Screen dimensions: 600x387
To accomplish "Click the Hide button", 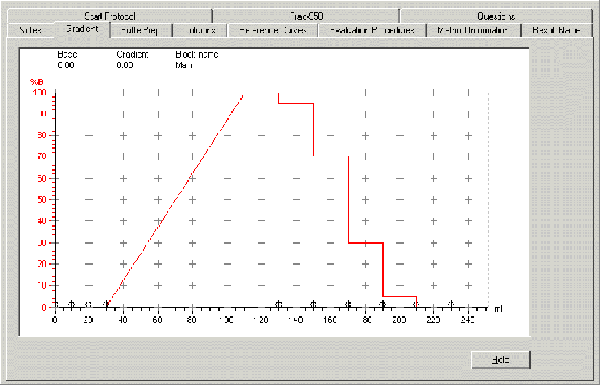I will point(501,360).
